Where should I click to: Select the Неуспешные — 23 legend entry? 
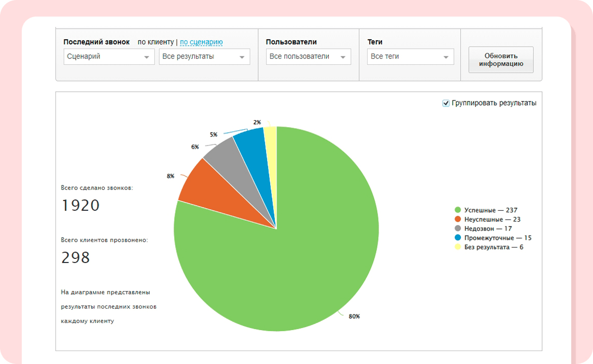tap(487, 220)
